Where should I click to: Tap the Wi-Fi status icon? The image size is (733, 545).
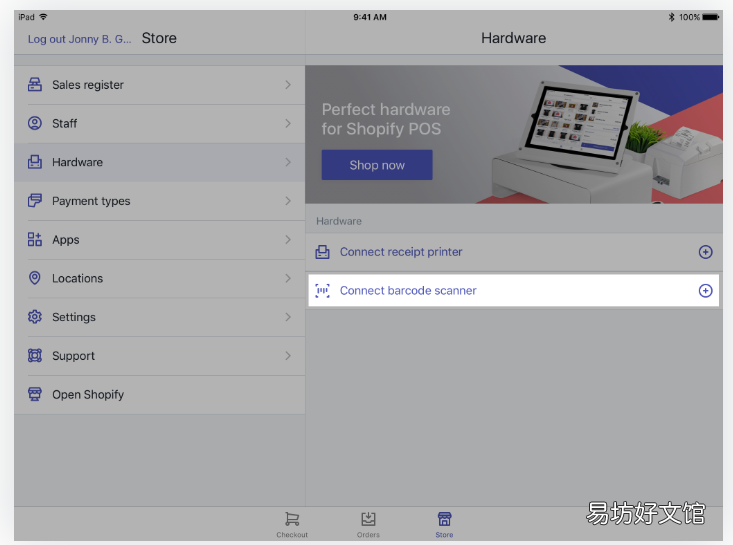click(43, 17)
